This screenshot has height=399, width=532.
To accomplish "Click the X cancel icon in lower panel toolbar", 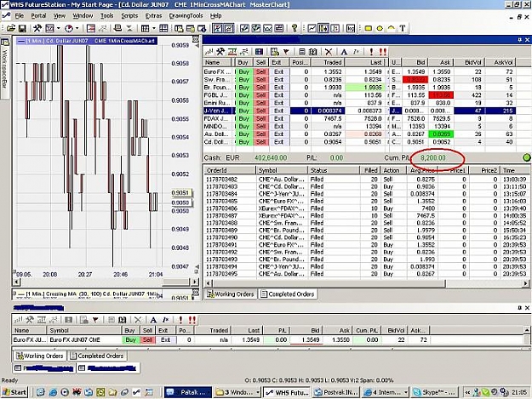I will pyautogui.click(x=138, y=320).
